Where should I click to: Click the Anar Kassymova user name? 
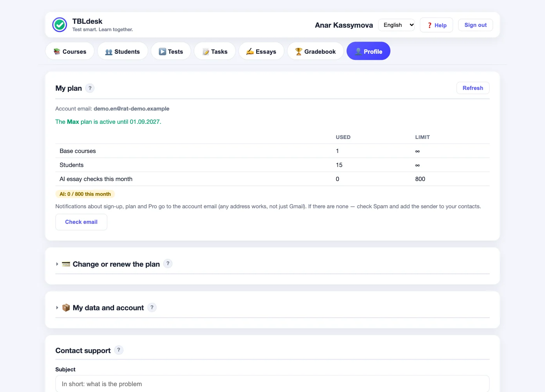pyautogui.click(x=344, y=25)
